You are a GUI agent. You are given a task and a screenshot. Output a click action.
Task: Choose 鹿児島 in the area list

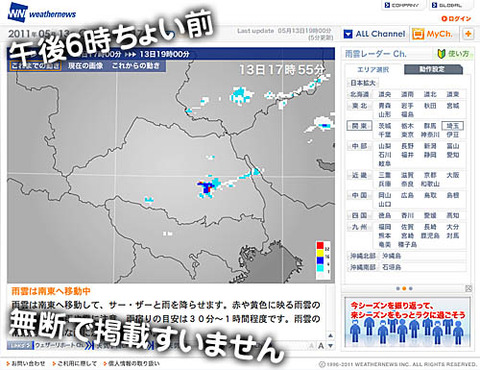click(430, 236)
